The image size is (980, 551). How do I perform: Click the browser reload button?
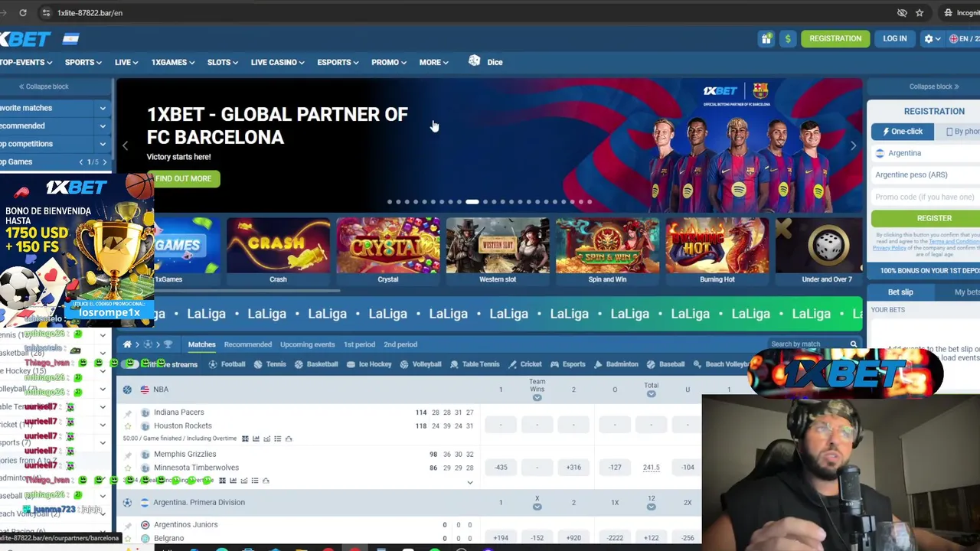coord(23,12)
